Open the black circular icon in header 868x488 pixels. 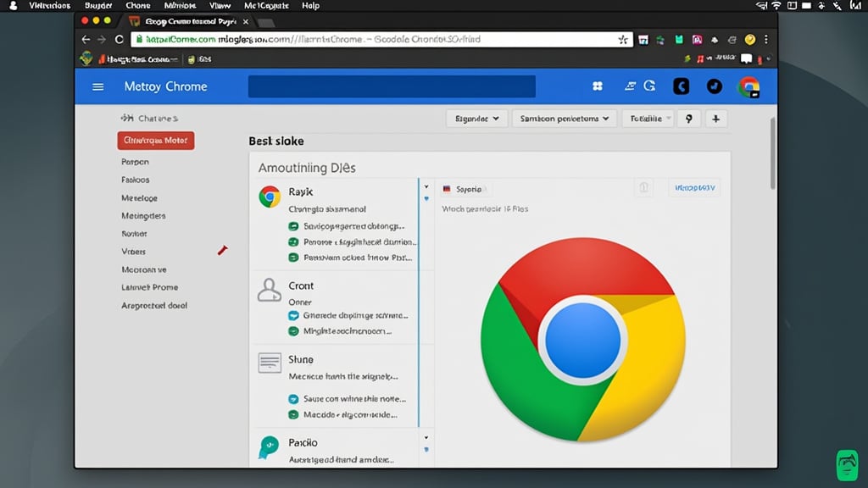[x=715, y=86]
